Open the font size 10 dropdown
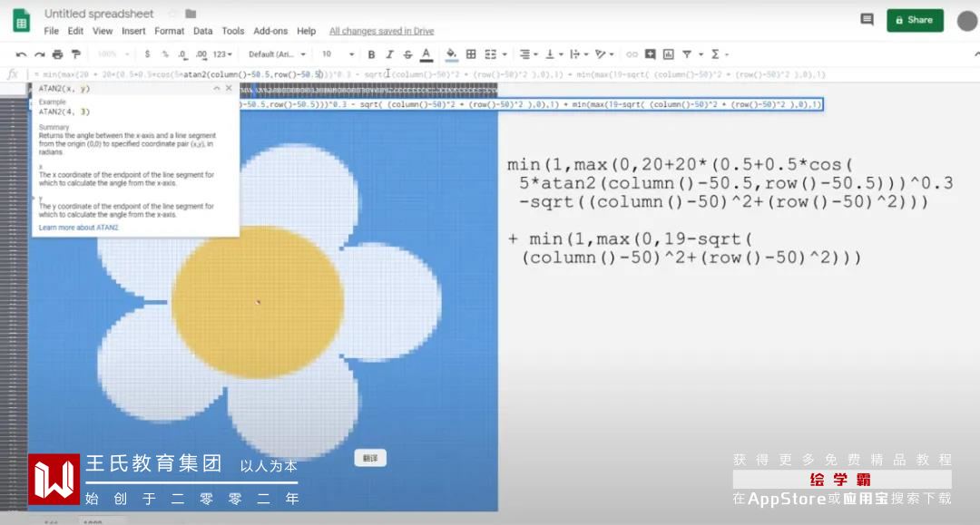 coord(338,55)
